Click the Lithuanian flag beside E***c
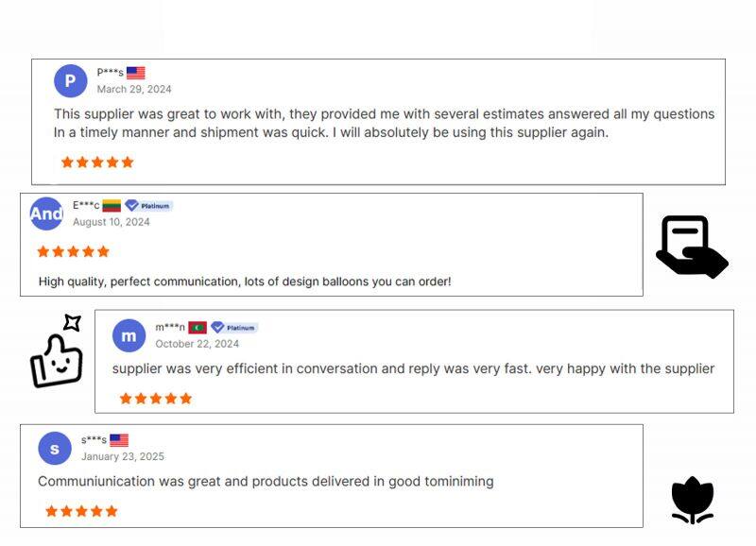This screenshot has height=546, width=756. tap(112, 206)
